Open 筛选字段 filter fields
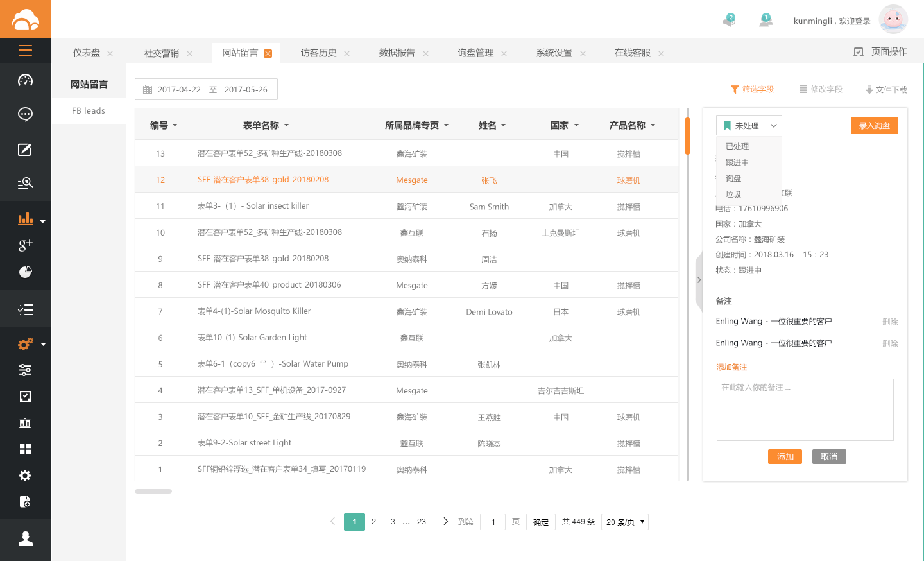 tap(753, 89)
